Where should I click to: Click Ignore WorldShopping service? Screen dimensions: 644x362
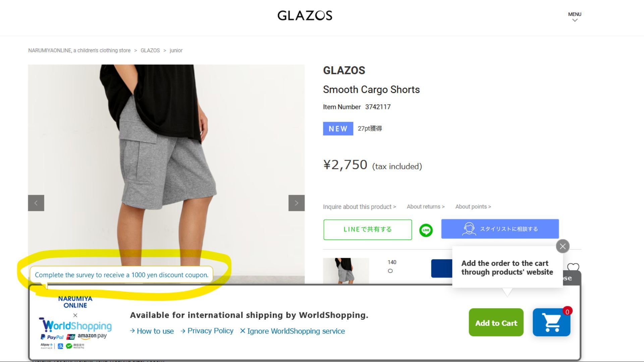292,331
